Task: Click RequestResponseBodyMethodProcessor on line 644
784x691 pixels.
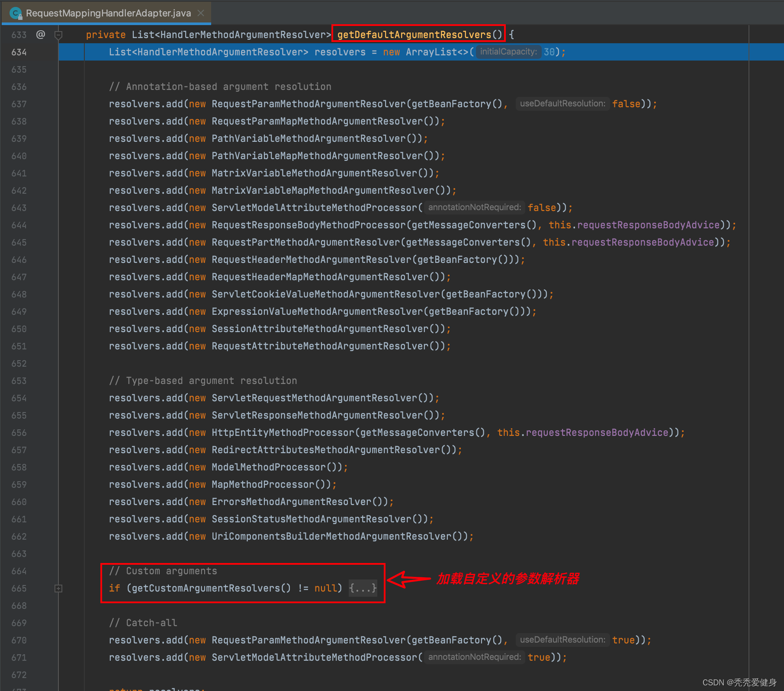Action: [308, 225]
